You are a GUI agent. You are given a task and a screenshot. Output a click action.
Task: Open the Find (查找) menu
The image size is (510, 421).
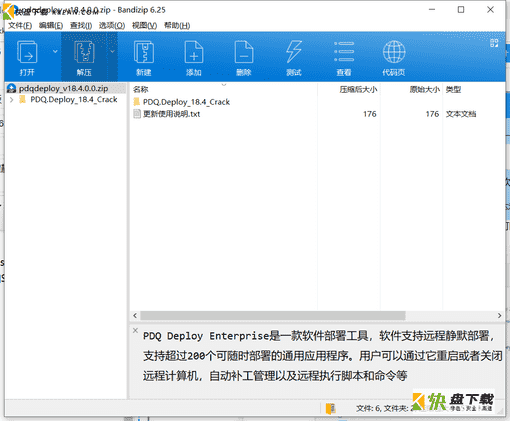(81, 26)
